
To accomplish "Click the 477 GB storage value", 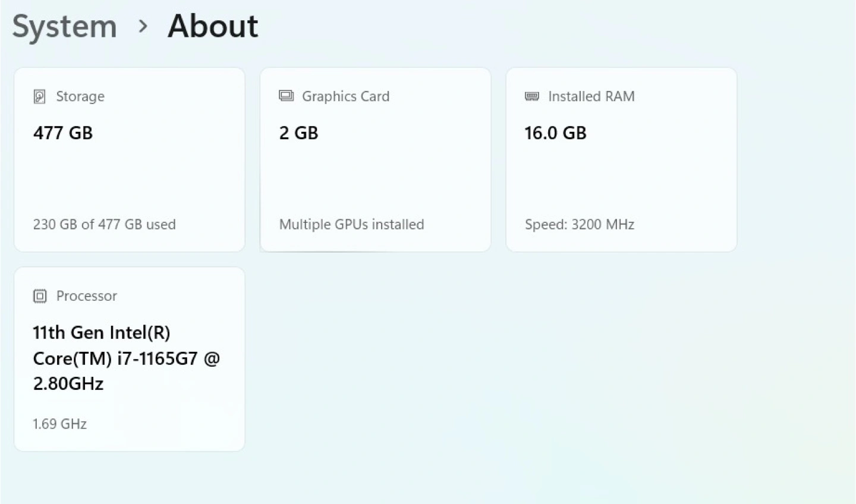I will tap(63, 133).
